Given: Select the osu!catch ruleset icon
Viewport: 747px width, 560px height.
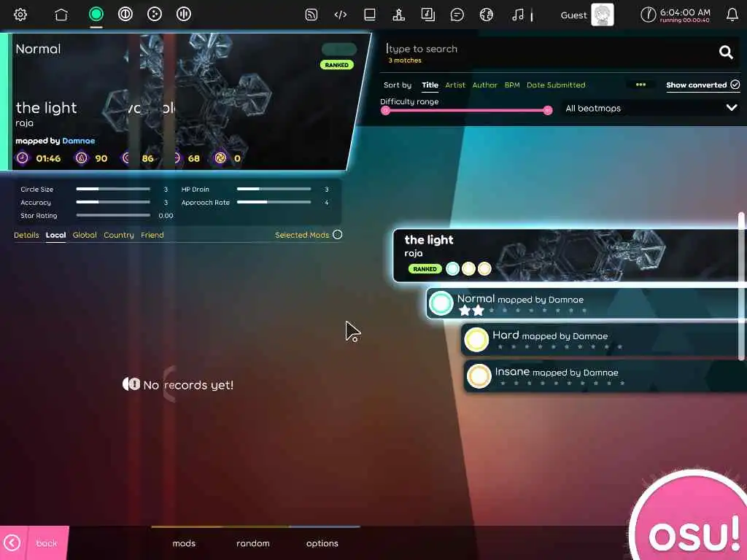Looking at the screenshot, I should (155, 14).
